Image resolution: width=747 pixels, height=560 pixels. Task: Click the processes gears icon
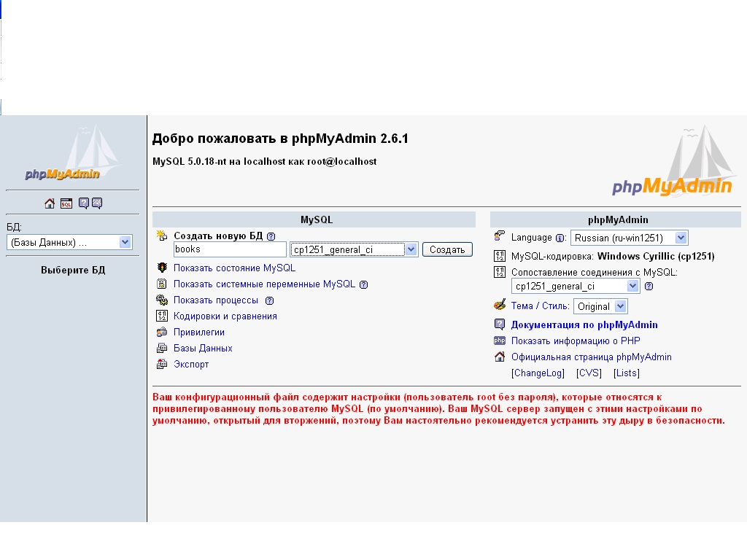(162, 300)
